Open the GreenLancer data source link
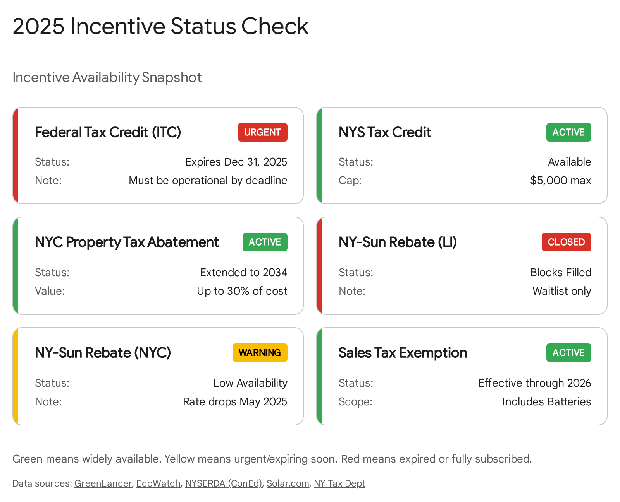620x502 pixels. tap(103, 483)
